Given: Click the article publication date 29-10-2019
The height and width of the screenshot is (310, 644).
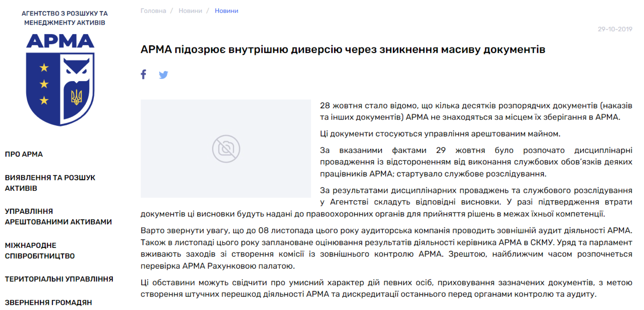Looking at the screenshot, I should (615, 29).
